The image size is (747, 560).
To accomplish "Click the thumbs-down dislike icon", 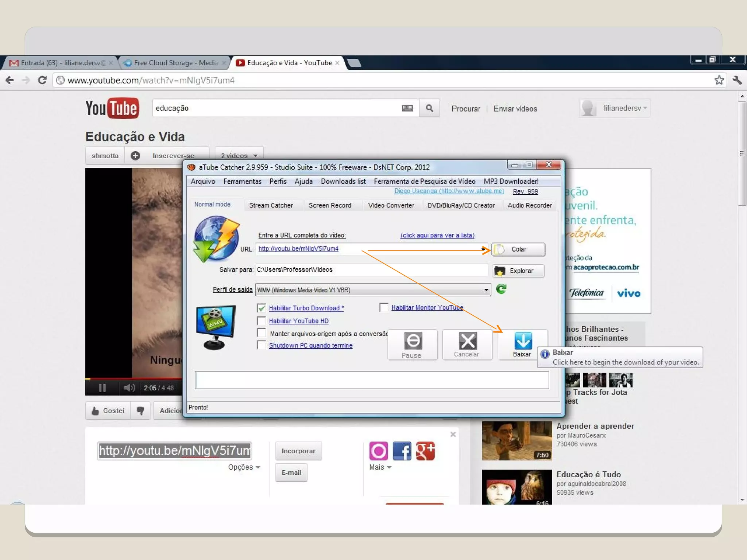I will point(140,411).
